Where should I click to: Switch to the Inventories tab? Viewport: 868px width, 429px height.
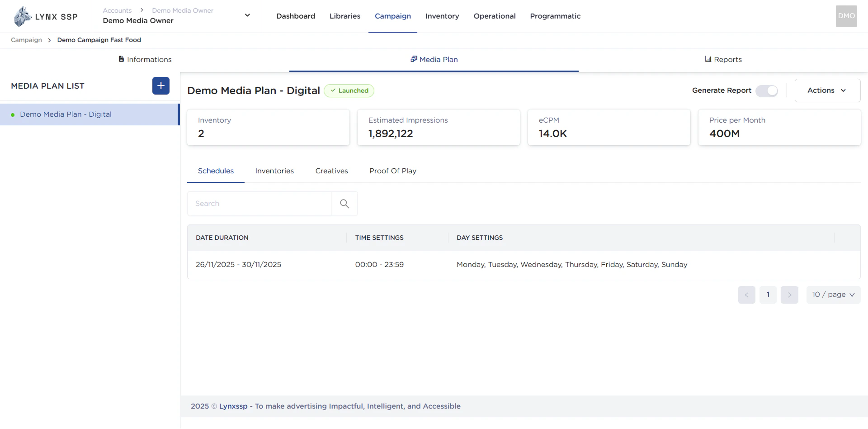click(x=274, y=171)
